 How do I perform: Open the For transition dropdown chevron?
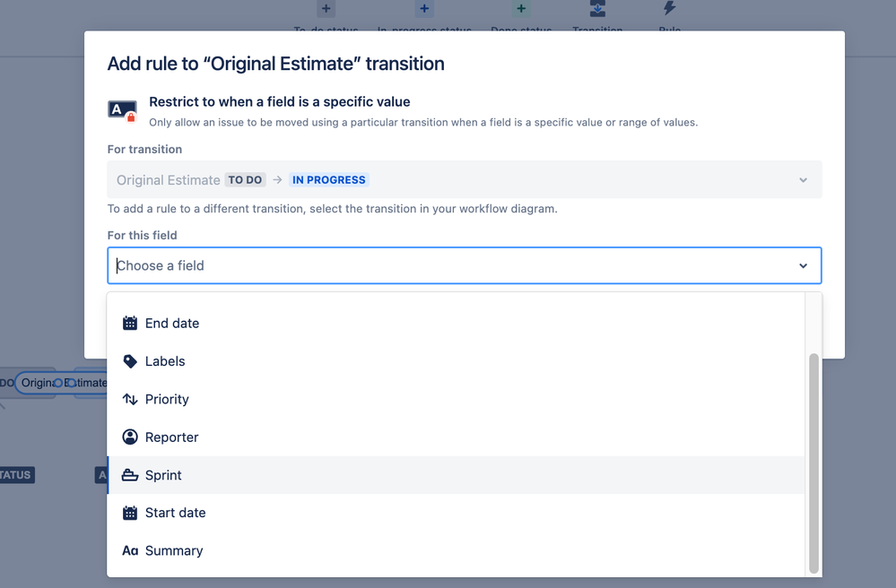(803, 180)
